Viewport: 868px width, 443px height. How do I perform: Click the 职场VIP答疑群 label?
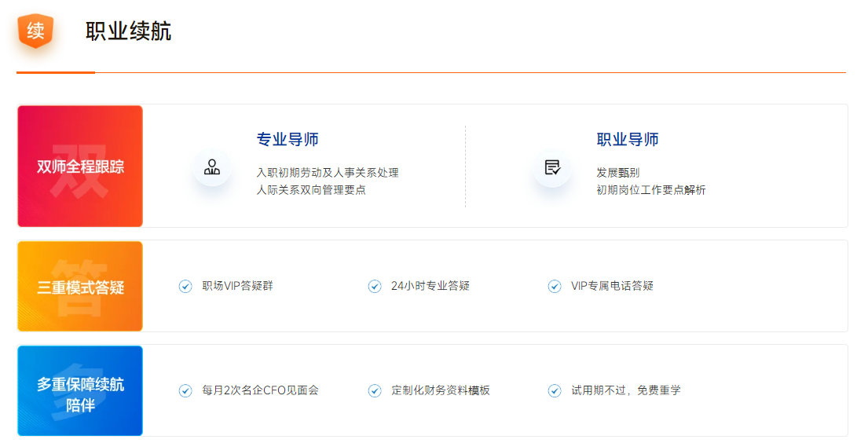click(237, 286)
